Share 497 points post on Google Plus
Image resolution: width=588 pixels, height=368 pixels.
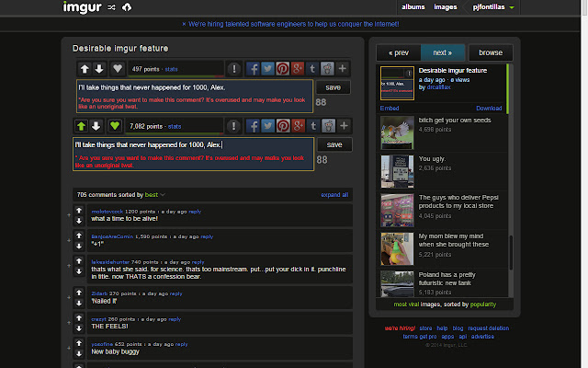pos(298,69)
